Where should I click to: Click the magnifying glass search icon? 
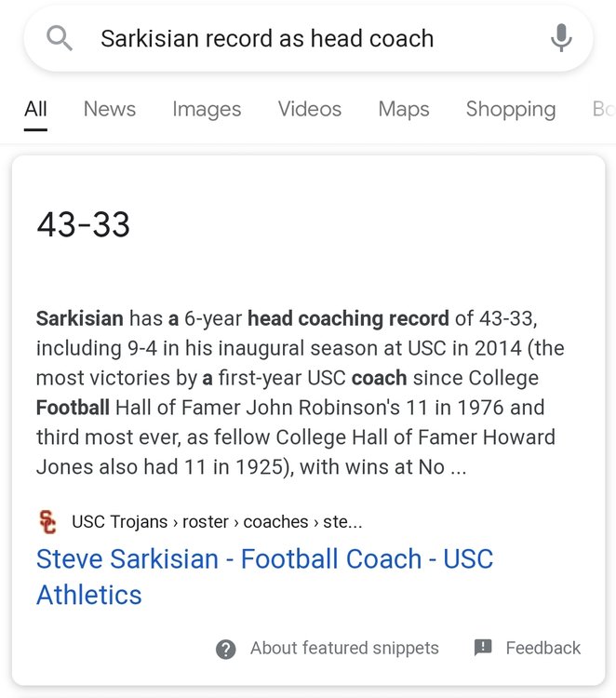(60, 38)
